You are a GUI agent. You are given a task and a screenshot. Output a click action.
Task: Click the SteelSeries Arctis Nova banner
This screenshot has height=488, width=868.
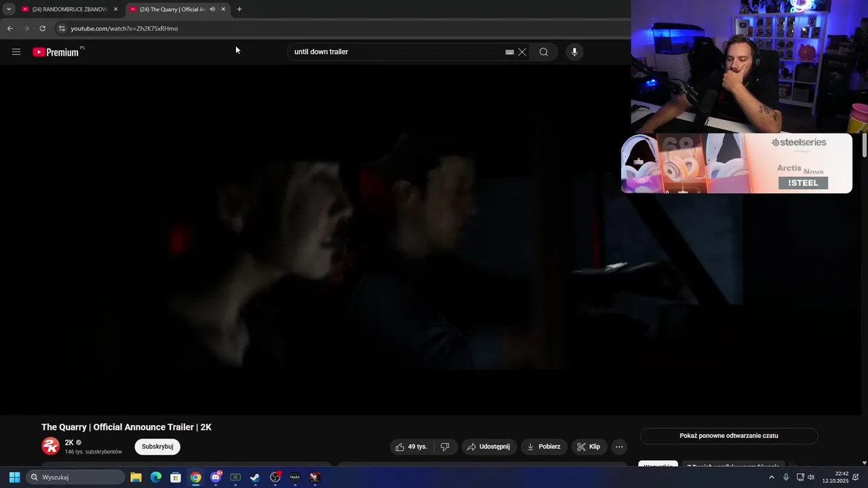tap(736, 163)
